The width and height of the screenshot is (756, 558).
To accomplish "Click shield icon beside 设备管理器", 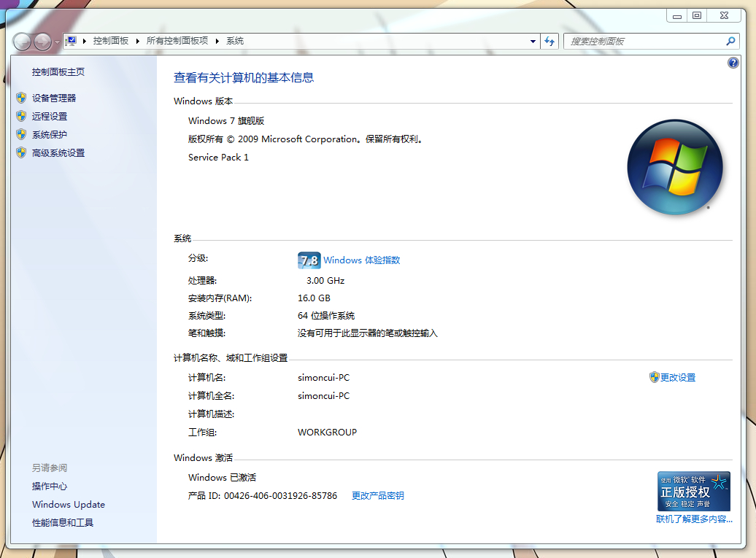I will (21, 98).
